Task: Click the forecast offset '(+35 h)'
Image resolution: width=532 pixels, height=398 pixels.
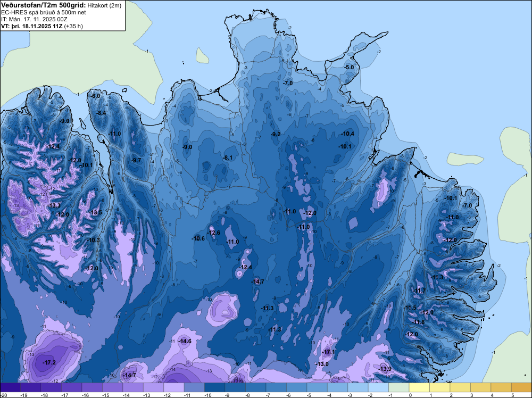Action: [x=73, y=26]
